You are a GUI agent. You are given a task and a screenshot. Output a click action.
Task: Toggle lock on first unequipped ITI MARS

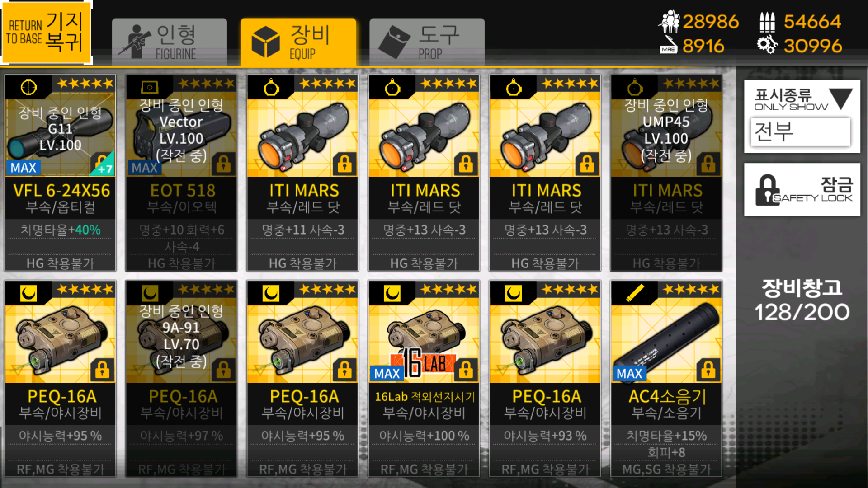[344, 164]
